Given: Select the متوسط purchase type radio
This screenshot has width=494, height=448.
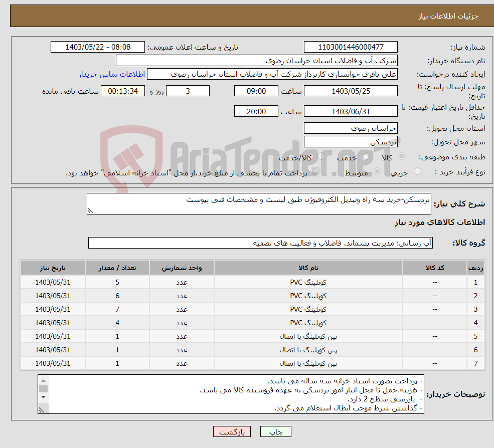Looking at the screenshot, I should coord(377,171).
